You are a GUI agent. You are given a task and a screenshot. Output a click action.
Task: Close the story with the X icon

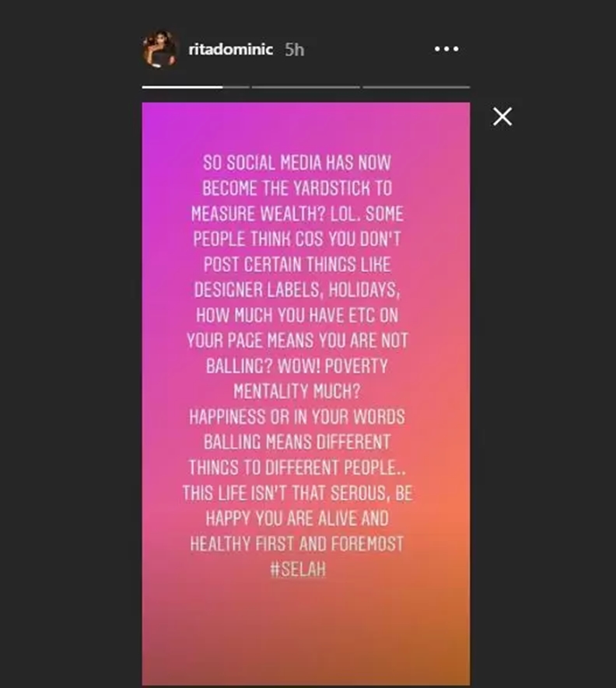502,117
